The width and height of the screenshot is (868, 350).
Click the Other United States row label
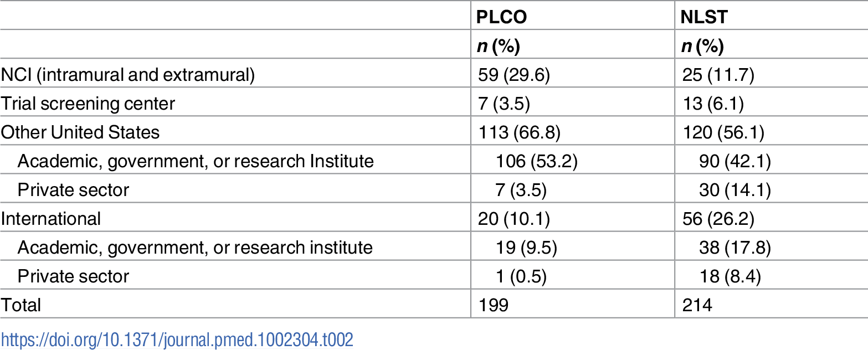coord(80,132)
